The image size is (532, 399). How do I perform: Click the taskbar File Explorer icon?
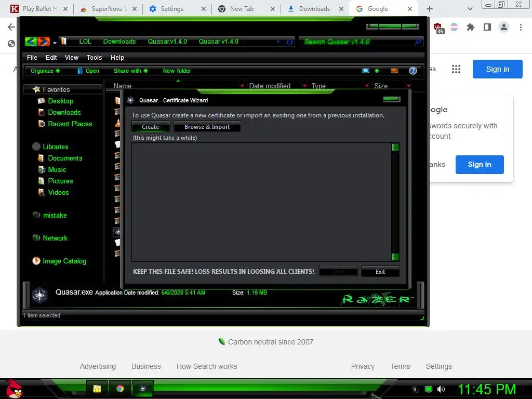[97, 389]
